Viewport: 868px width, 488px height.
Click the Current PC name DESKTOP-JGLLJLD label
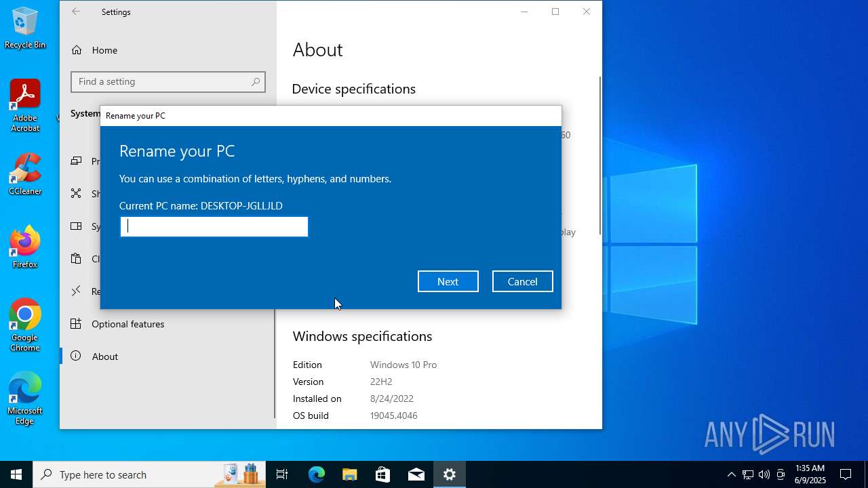click(201, 205)
